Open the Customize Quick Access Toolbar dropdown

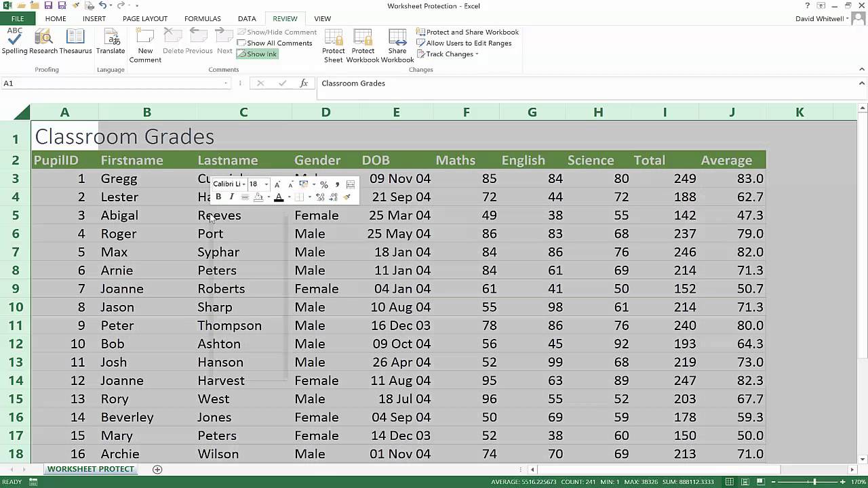point(136,6)
